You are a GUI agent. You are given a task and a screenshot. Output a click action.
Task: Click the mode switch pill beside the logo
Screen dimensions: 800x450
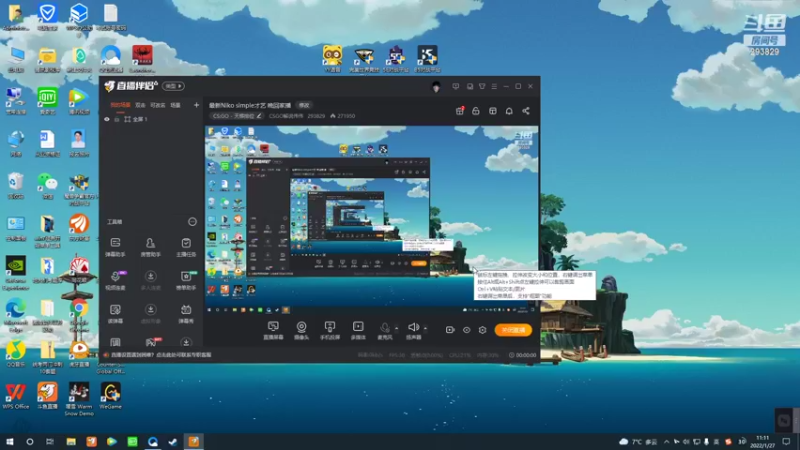click(173, 86)
